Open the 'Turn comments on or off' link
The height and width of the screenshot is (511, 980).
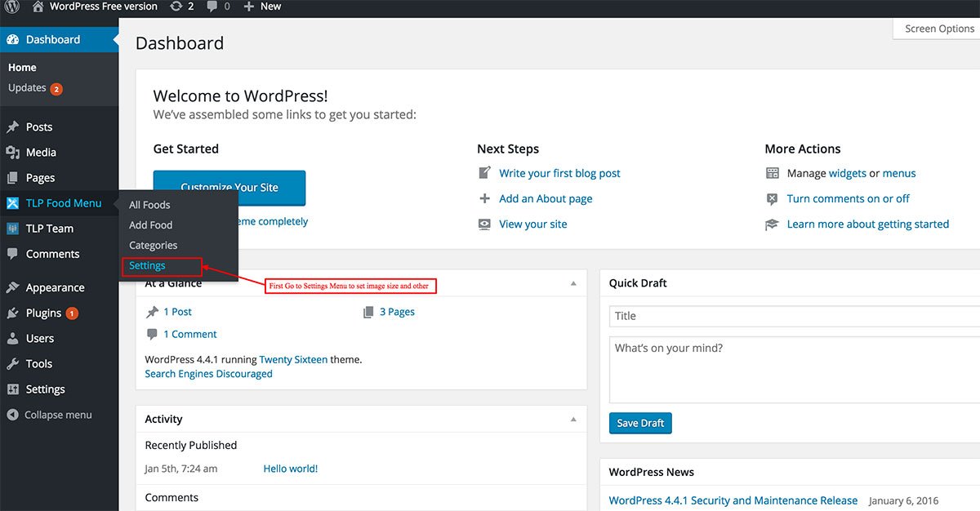[848, 198]
